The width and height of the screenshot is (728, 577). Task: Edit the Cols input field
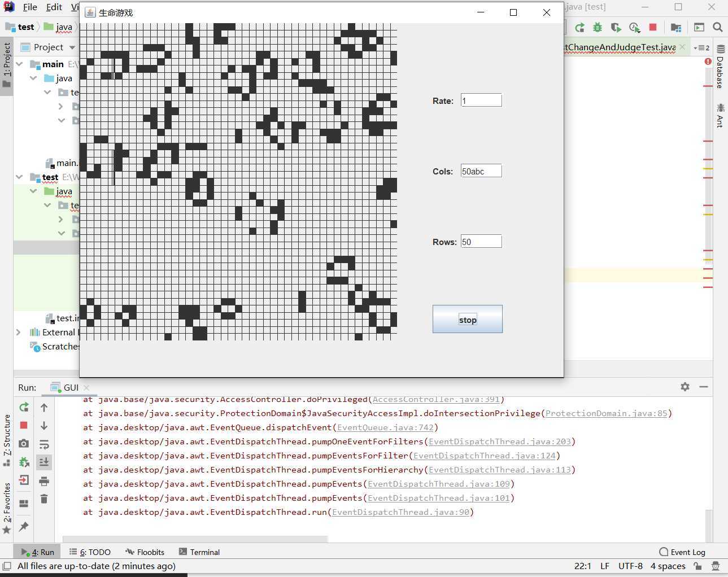tap(481, 171)
